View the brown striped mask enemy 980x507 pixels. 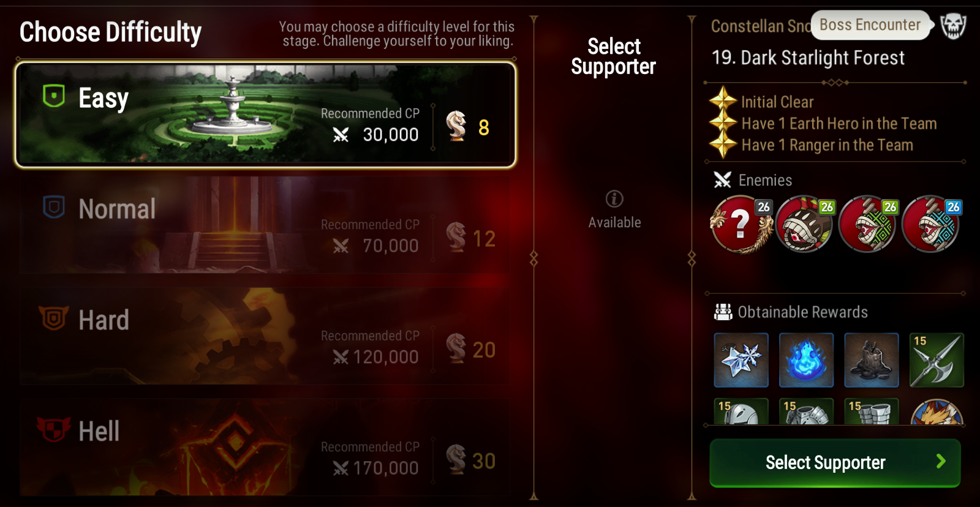click(x=805, y=224)
